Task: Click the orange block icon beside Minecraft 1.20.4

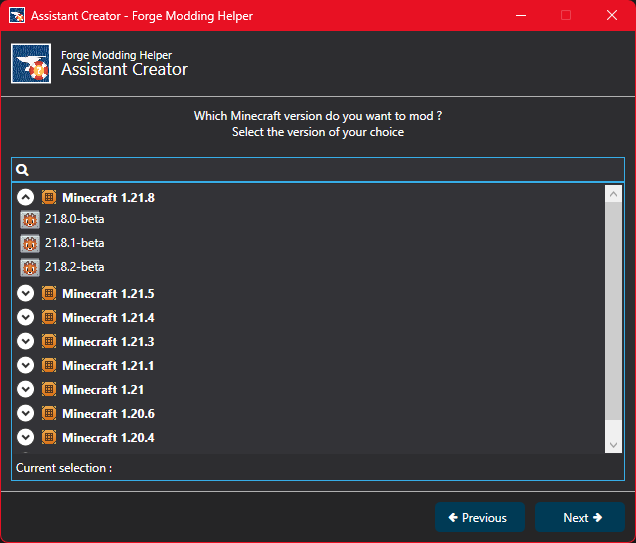Action: click(49, 437)
